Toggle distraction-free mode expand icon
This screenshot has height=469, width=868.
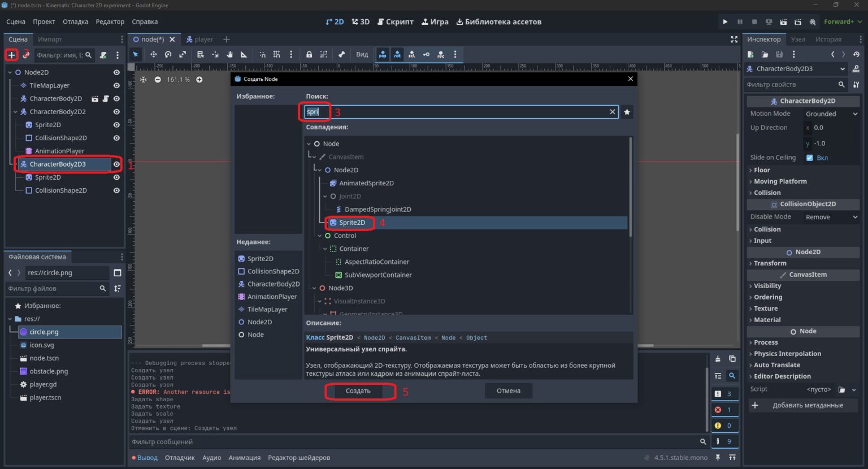point(734,40)
